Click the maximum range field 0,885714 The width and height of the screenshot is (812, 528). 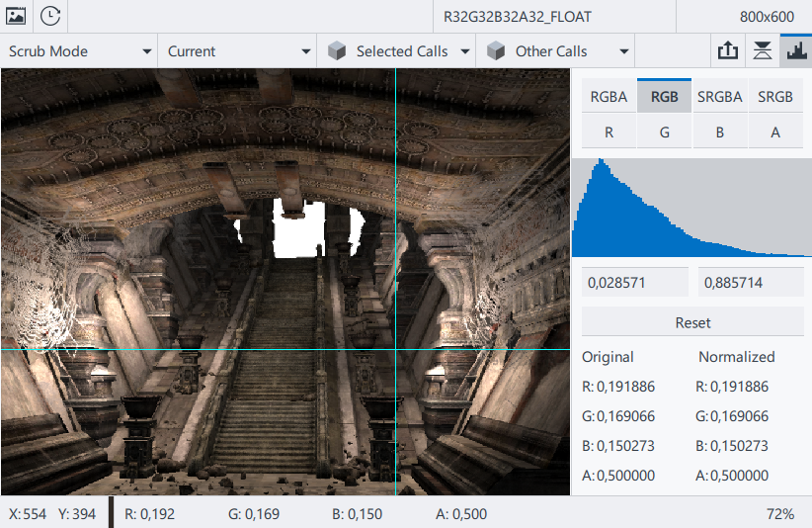tap(751, 283)
